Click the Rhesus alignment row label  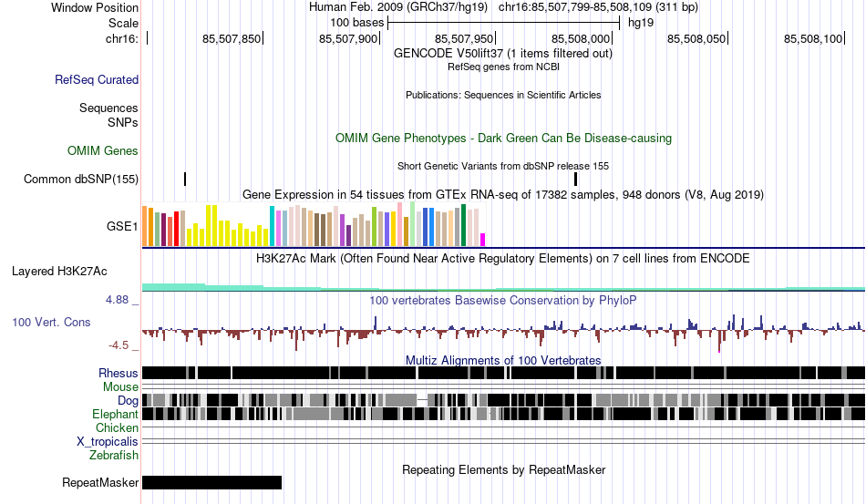[x=119, y=373]
